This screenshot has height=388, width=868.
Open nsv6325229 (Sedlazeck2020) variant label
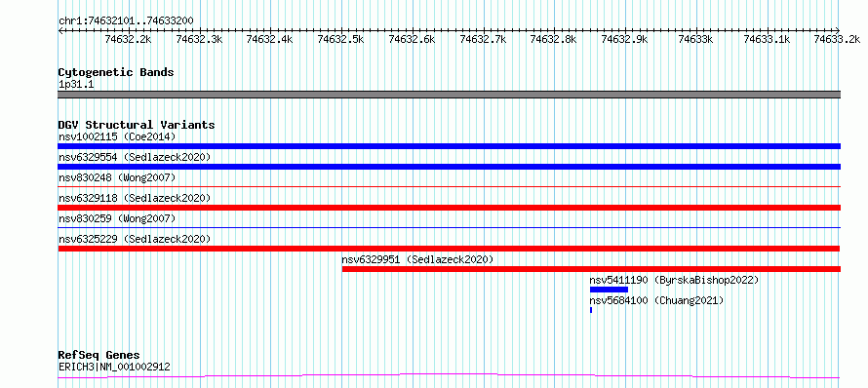(x=135, y=239)
